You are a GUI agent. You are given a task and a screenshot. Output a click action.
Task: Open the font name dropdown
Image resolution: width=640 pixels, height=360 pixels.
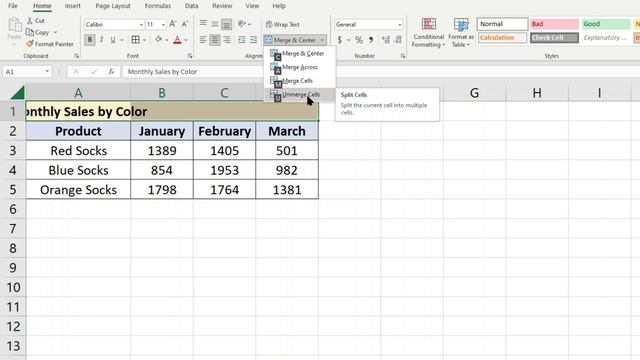(x=141, y=24)
